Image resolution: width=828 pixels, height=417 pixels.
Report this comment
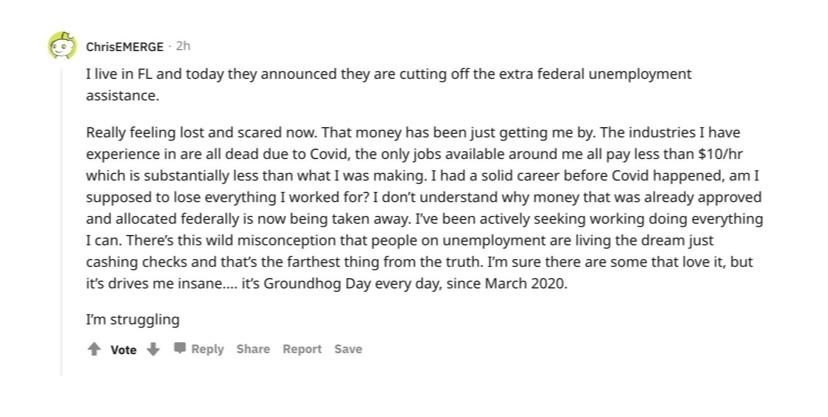click(302, 349)
